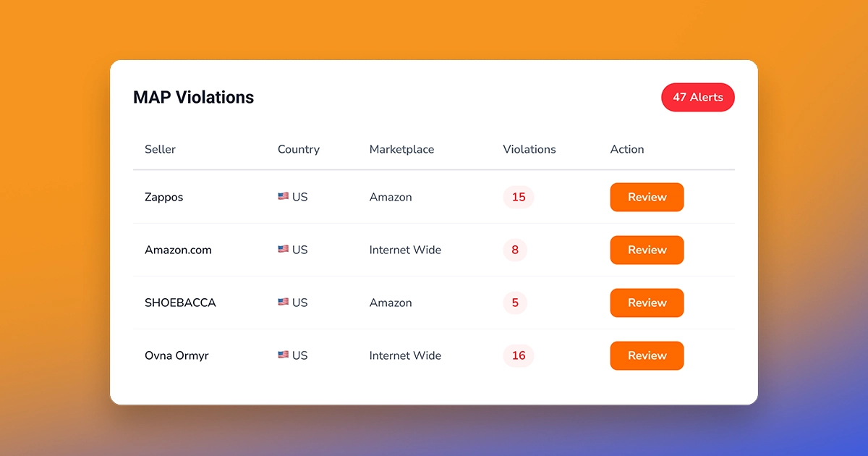The width and height of the screenshot is (868, 456).
Task: Open the 47 Alerts notification badge
Action: pyautogui.click(x=697, y=97)
